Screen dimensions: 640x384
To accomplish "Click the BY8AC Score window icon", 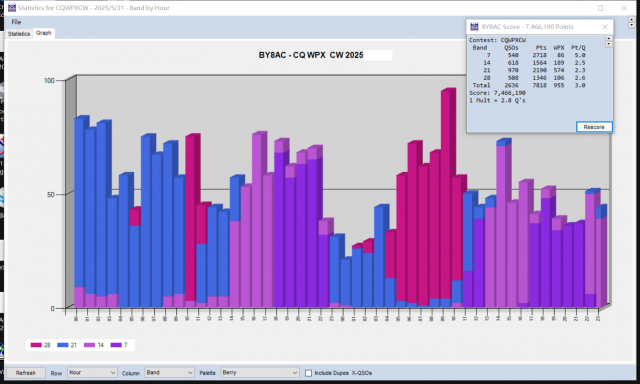I will 474,27.
